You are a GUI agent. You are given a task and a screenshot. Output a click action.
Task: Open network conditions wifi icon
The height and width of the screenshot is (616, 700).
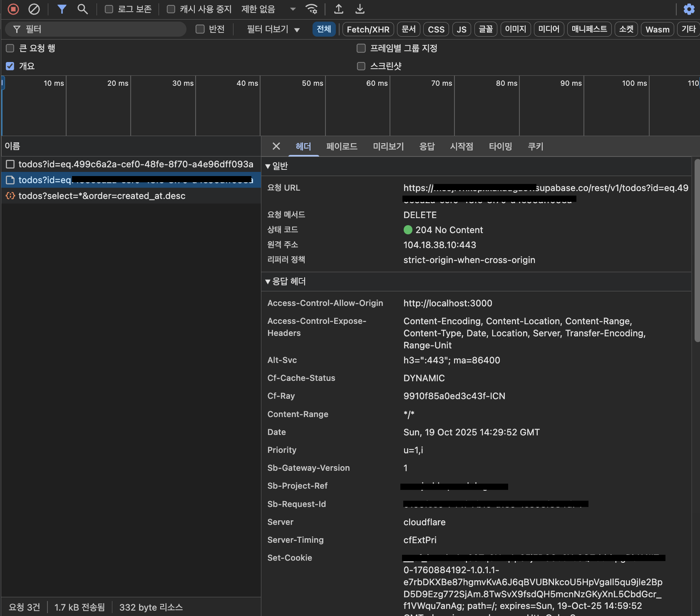[311, 9]
